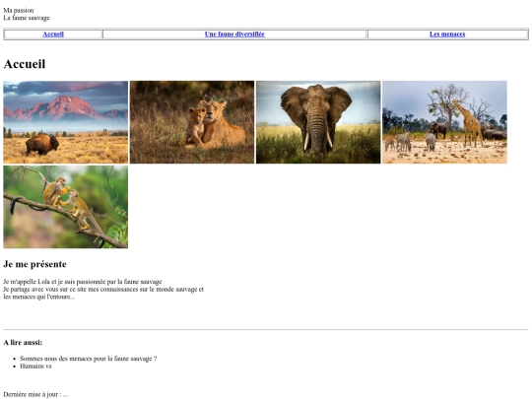
Task: Open the Les menaces link
Action: pyautogui.click(x=447, y=34)
